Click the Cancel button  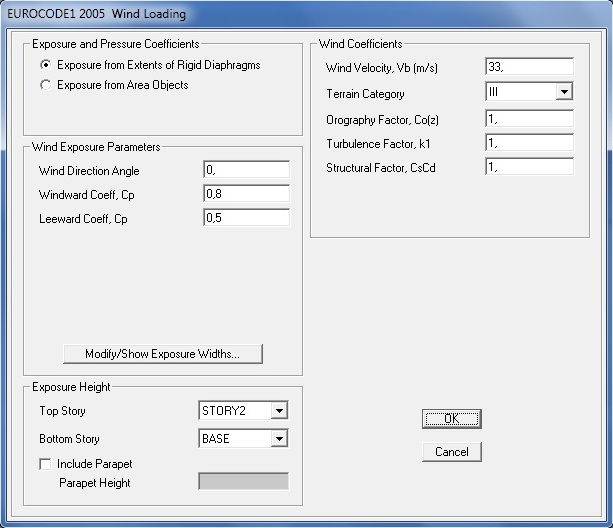[452, 452]
